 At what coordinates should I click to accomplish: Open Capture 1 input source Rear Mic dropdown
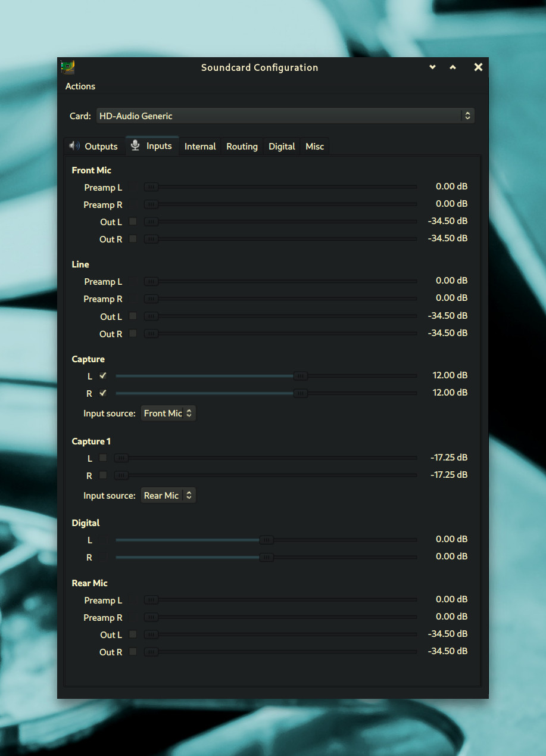(x=168, y=495)
